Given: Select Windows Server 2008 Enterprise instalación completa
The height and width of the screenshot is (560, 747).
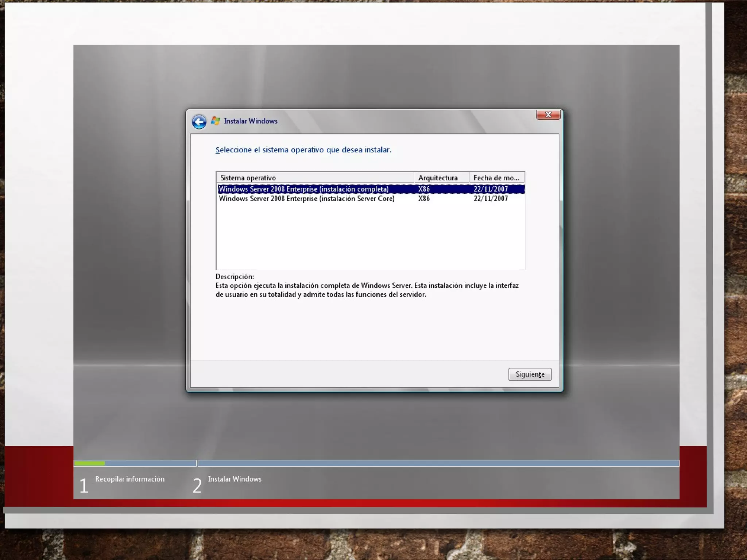Looking at the screenshot, I should tap(303, 189).
